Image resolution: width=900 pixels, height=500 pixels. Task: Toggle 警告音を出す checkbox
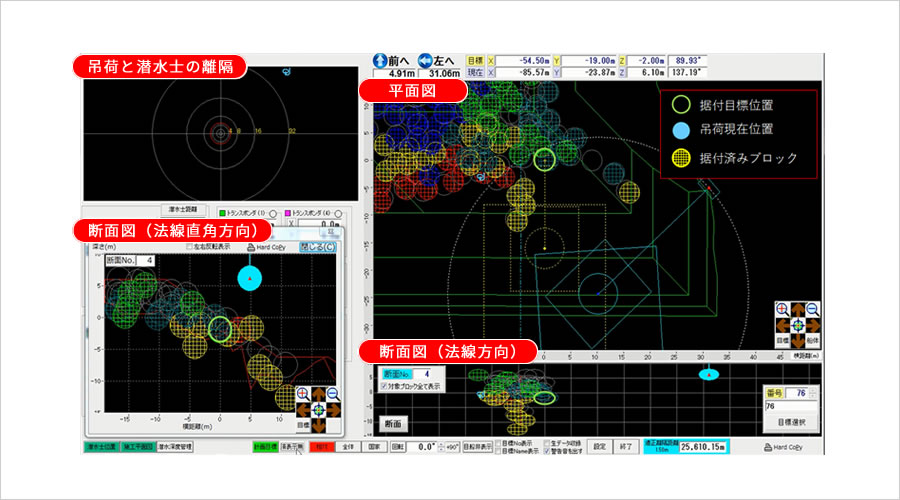(546, 451)
